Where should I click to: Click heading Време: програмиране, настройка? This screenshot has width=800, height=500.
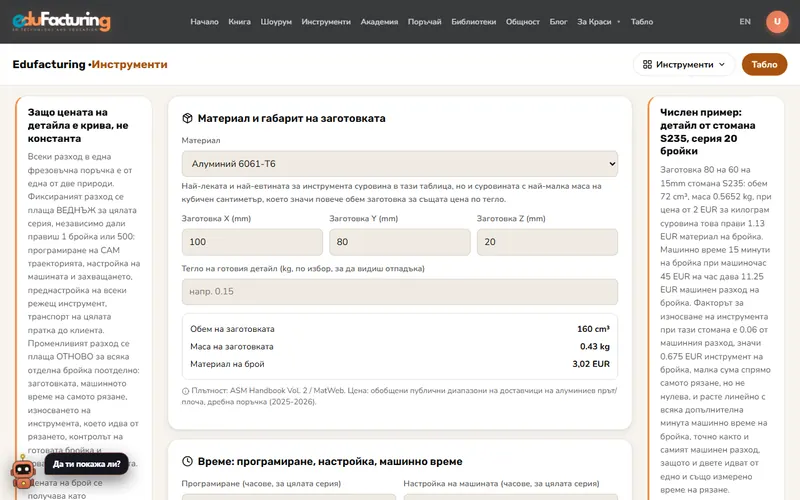click(x=330, y=461)
